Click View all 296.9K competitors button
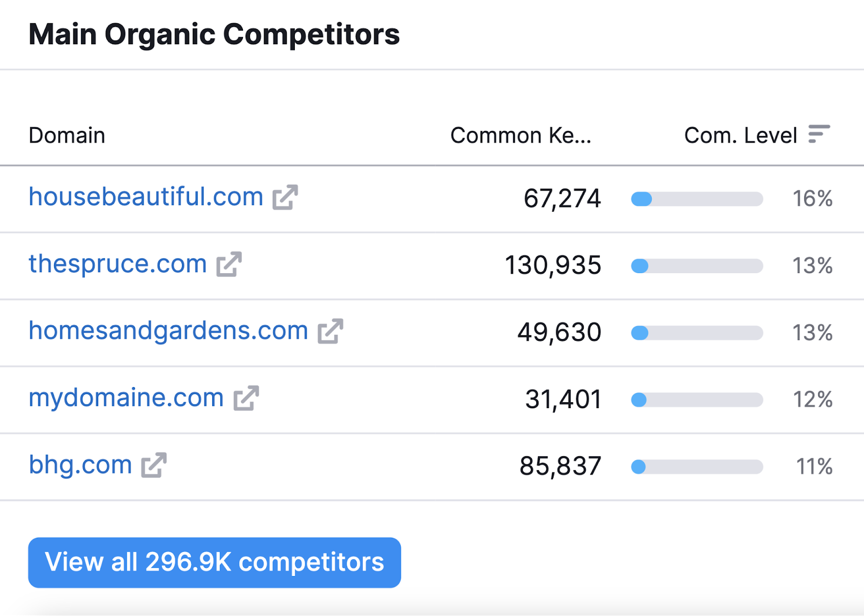The image size is (864, 616). click(214, 563)
